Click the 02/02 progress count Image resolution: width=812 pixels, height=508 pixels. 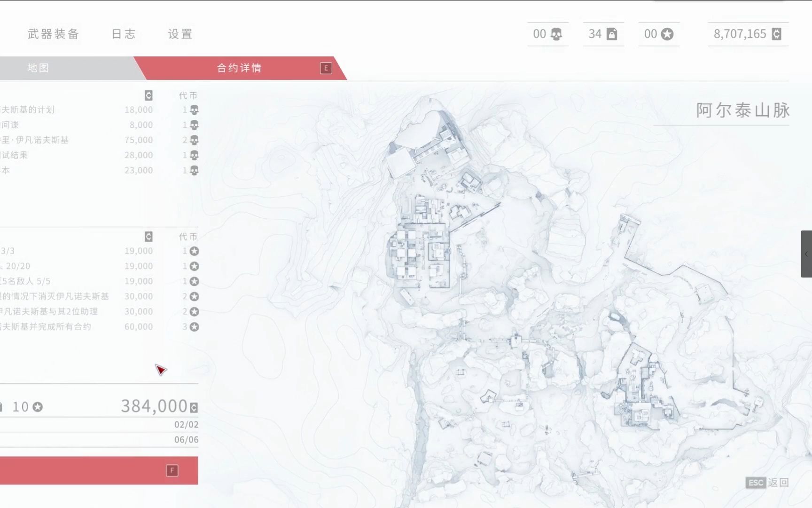[x=186, y=425]
